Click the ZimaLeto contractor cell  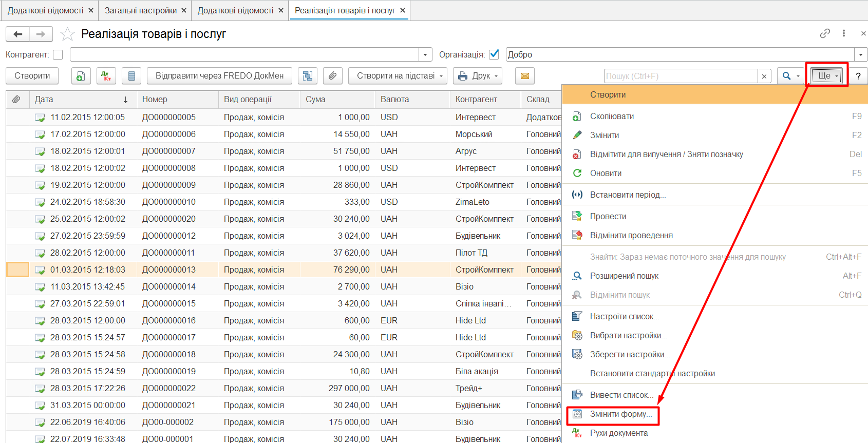coord(485,202)
